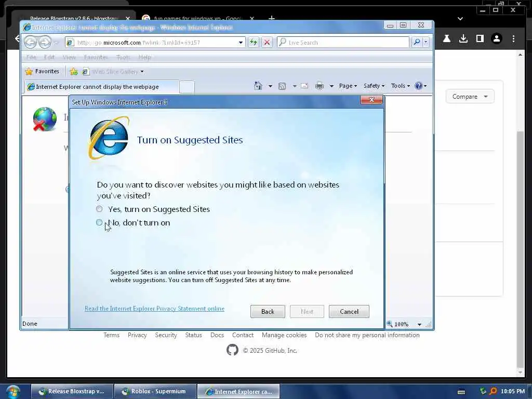
Task: Click the on-screen keyboard tray icon
Action: (x=461, y=392)
